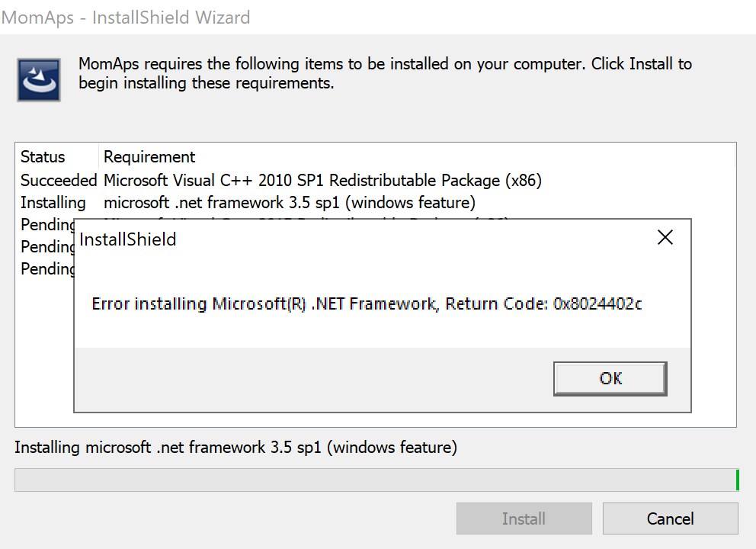Image resolution: width=756 pixels, height=549 pixels.
Task: Close the InstallShield error dialog
Action: 665,238
